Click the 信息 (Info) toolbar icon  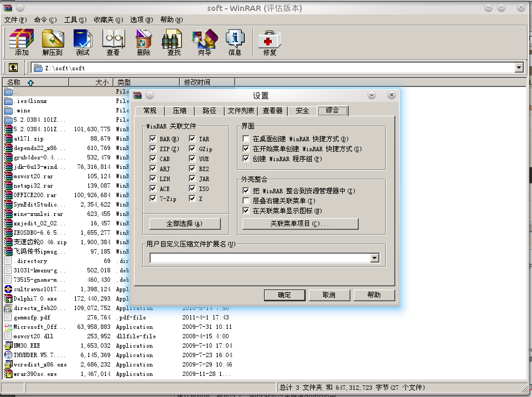click(x=235, y=42)
